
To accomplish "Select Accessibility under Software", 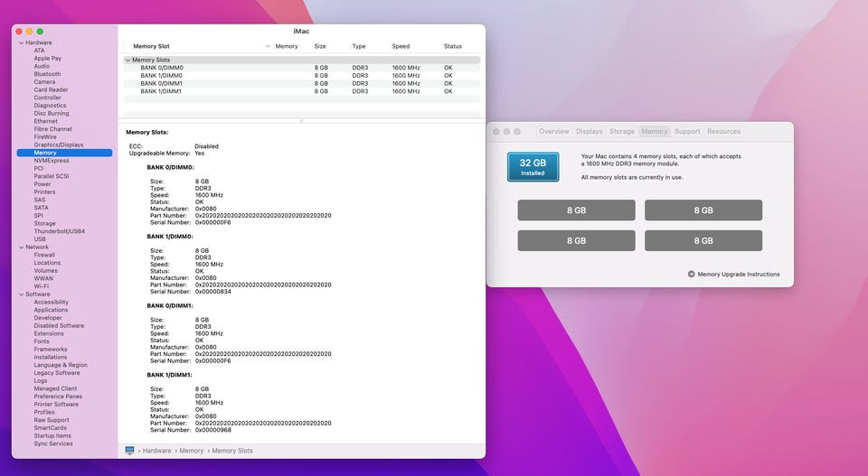I will 51,303.
